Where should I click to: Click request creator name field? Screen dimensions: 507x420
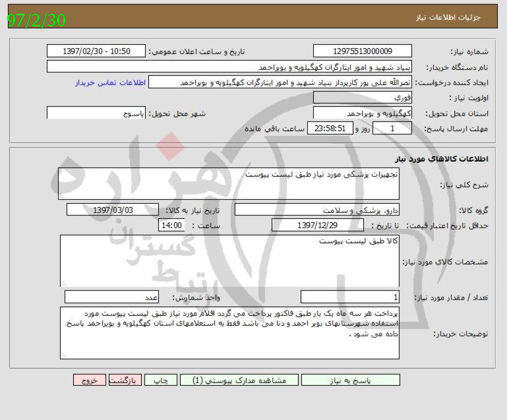(280, 82)
